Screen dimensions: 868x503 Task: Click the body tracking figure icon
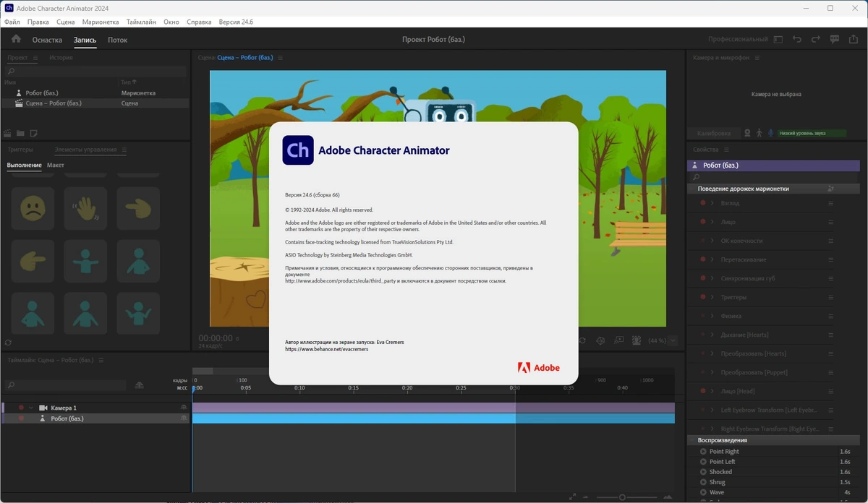[759, 133]
